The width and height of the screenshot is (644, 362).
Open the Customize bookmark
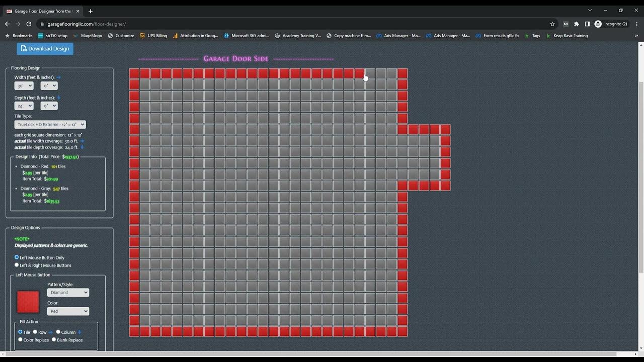121,36
